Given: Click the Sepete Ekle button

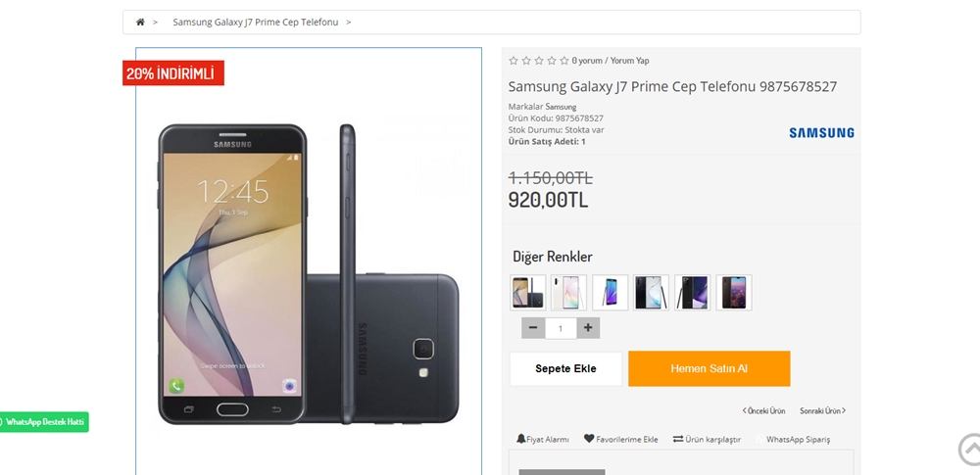Looking at the screenshot, I should (x=565, y=369).
